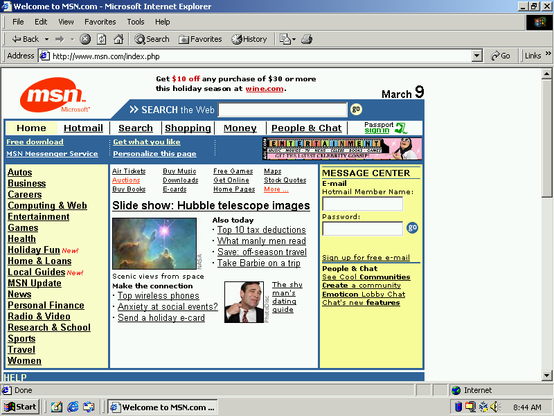Open the Holiday Fun category link
This screenshot has width=554, height=416.
pos(34,250)
